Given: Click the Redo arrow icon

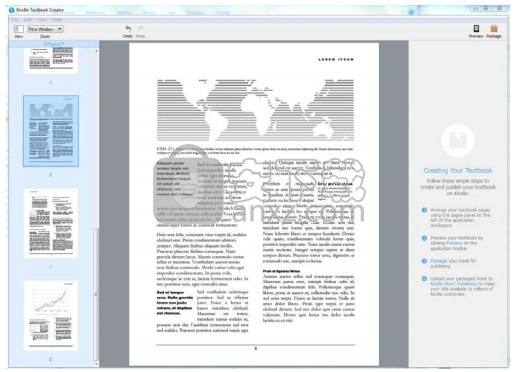Looking at the screenshot, I should coord(140,29).
